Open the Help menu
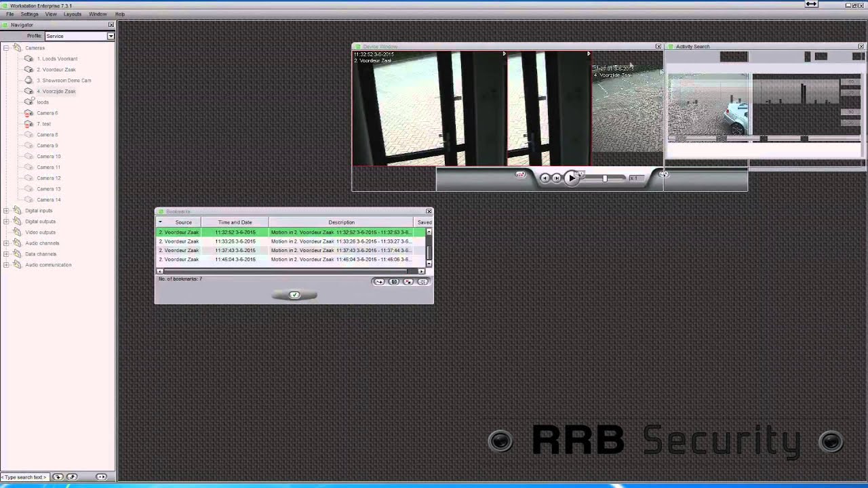The width and height of the screenshot is (868, 488). tap(120, 14)
